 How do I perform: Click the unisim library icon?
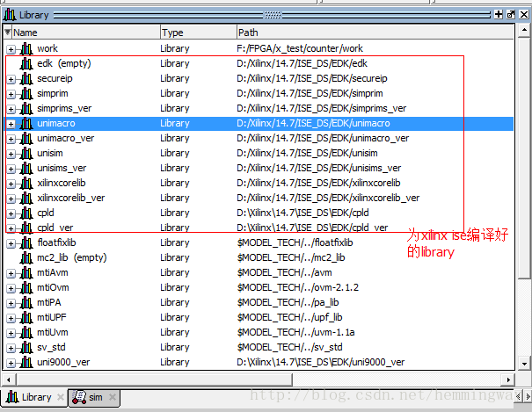pyautogui.click(x=26, y=153)
